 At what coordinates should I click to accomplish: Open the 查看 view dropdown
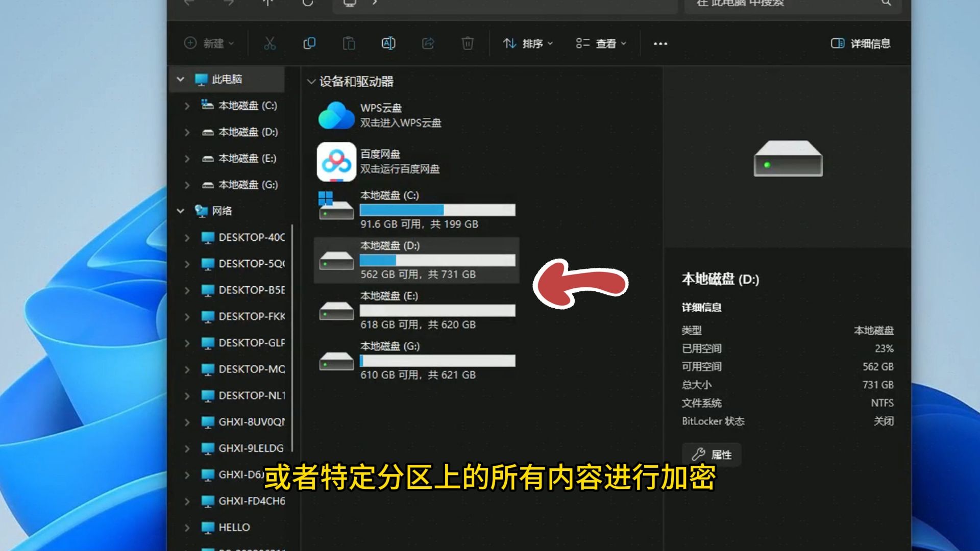[601, 43]
